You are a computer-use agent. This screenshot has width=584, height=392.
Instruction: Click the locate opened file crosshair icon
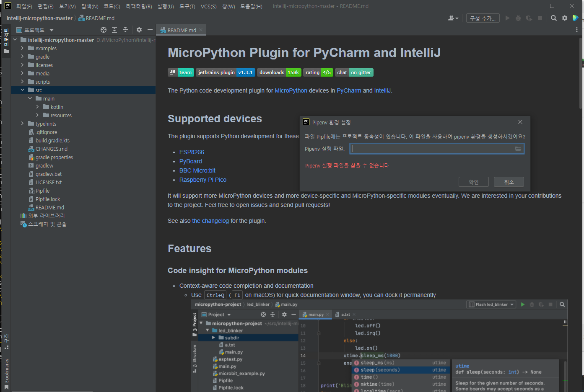(104, 30)
